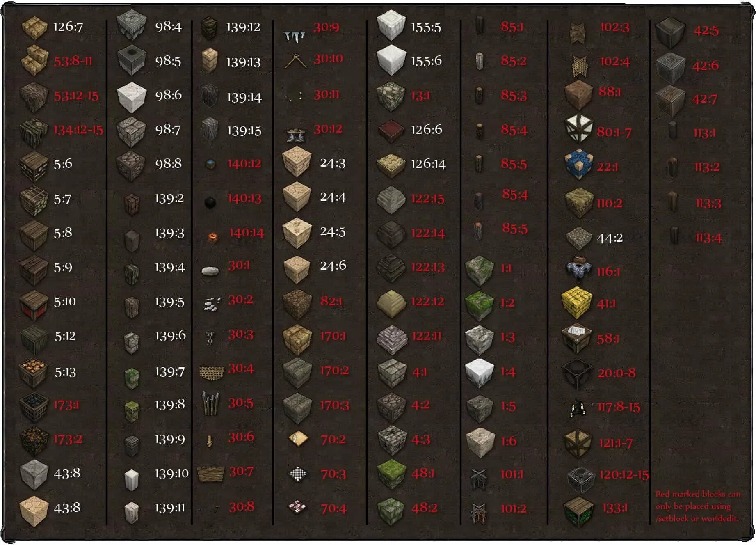Select the fence post icon 85:1

coord(479,25)
